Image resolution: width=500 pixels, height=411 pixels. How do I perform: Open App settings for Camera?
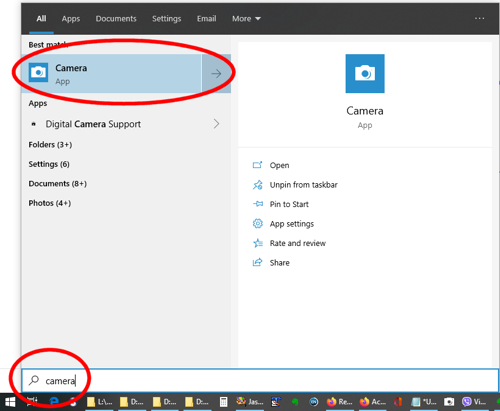(x=292, y=224)
